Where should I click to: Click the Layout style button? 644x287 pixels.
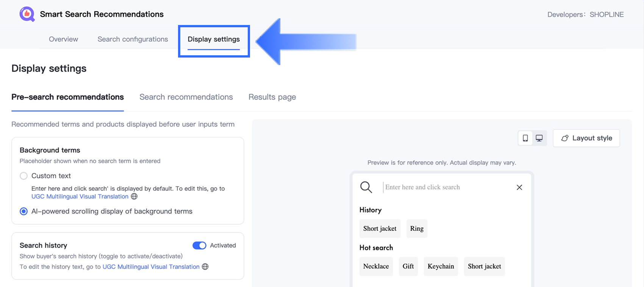(586, 138)
